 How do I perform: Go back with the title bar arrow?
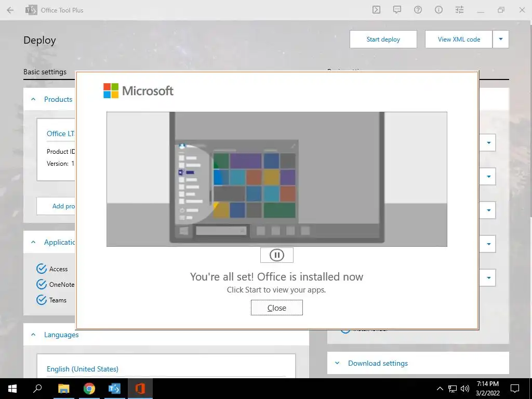point(10,10)
